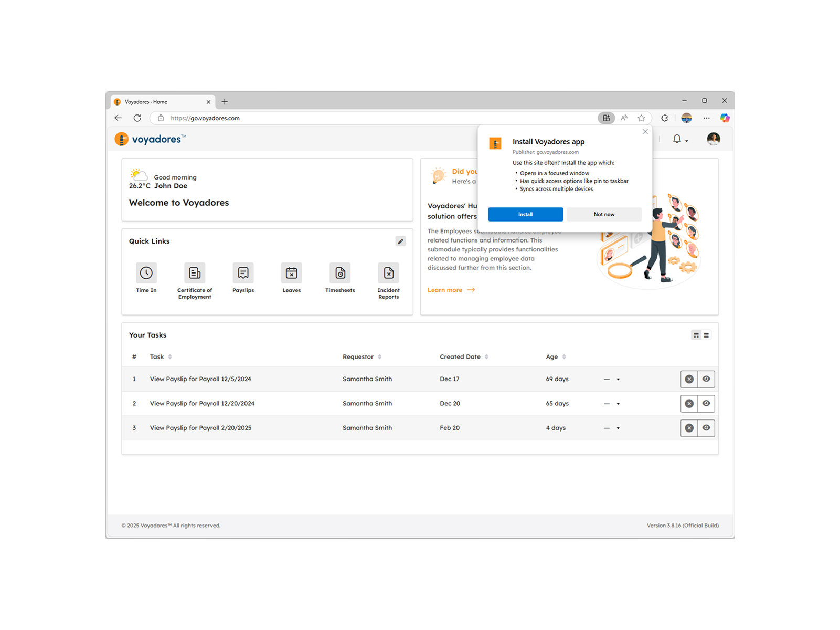View task for Payroll 12/5/2024 with eye icon

click(706, 379)
